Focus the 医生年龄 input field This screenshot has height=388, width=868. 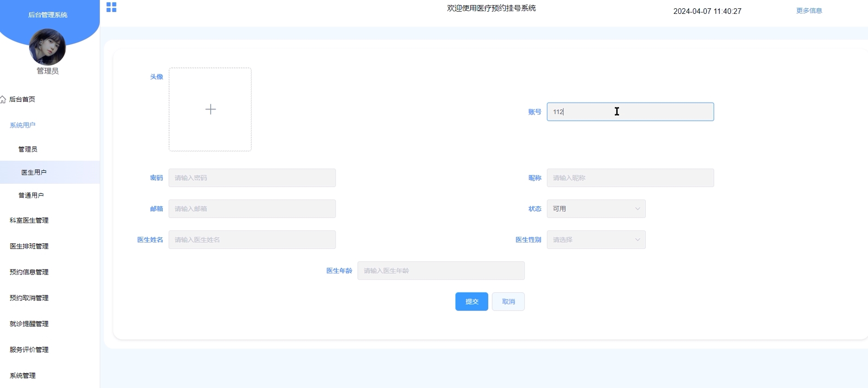tap(441, 270)
